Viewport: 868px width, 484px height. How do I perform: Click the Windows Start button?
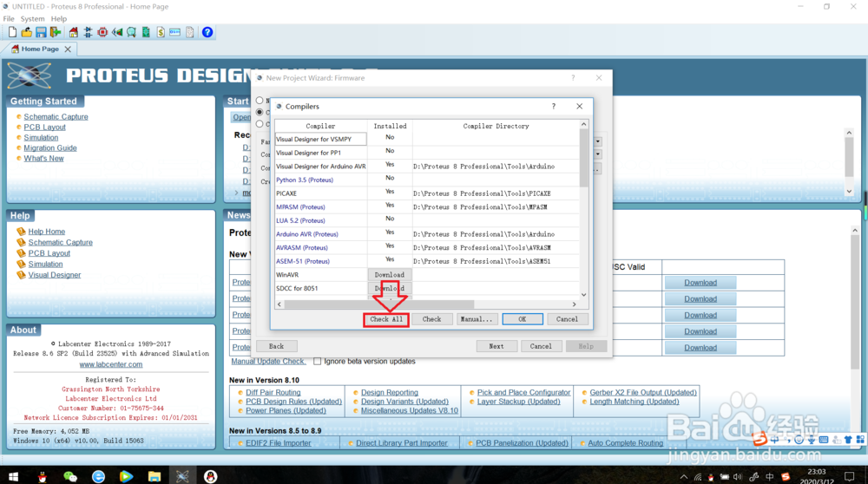[13, 476]
